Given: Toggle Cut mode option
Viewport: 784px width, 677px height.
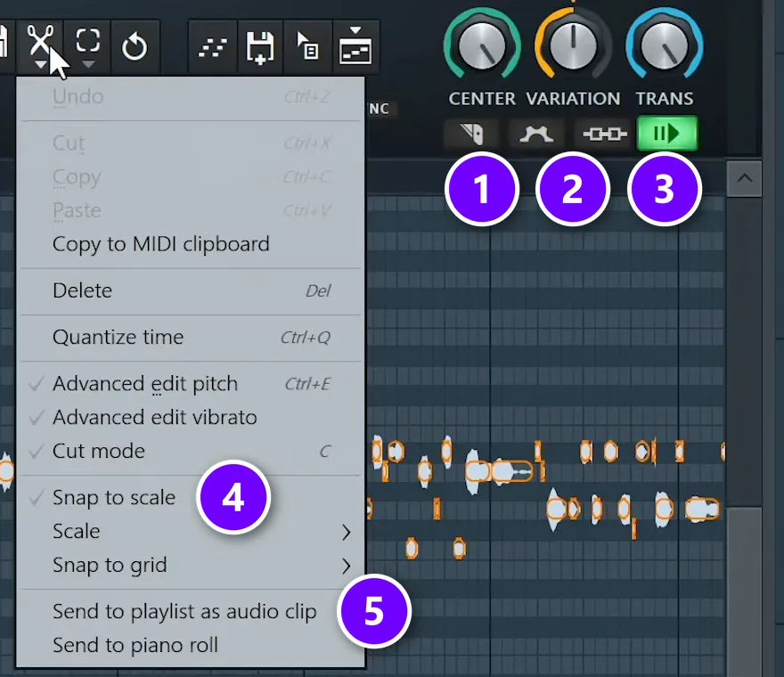Looking at the screenshot, I should tap(191, 451).
